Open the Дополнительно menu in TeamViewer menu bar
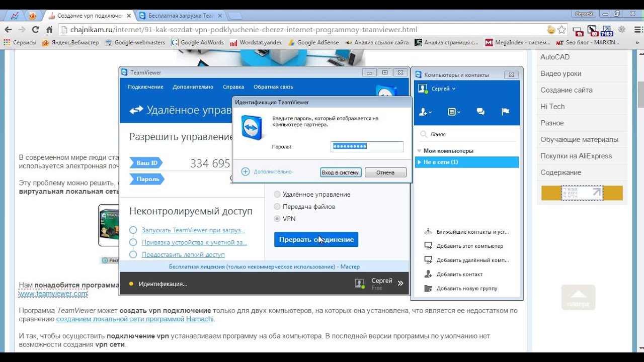The height and width of the screenshot is (362, 644). 193,87
